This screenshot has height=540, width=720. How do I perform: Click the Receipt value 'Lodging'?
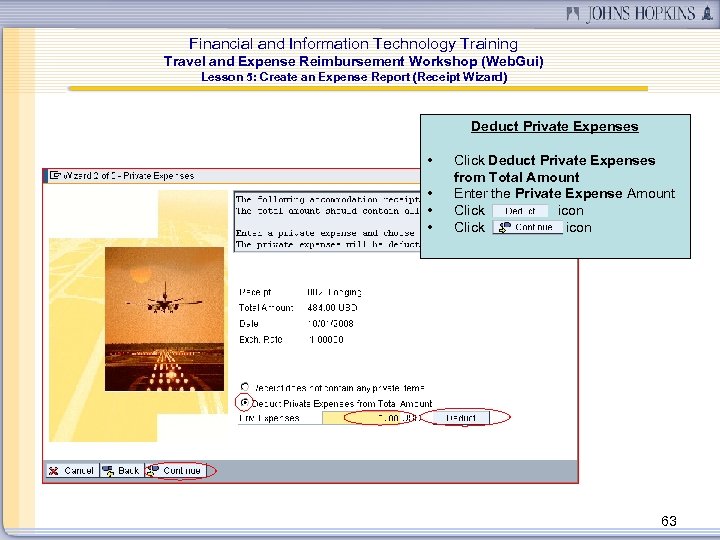pyautogui.click(x=334, y=292)
